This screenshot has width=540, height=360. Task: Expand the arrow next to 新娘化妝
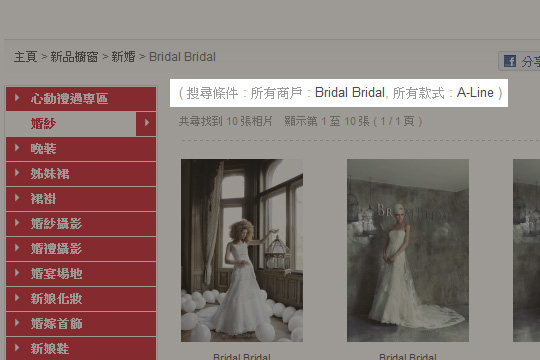[17, 298]
